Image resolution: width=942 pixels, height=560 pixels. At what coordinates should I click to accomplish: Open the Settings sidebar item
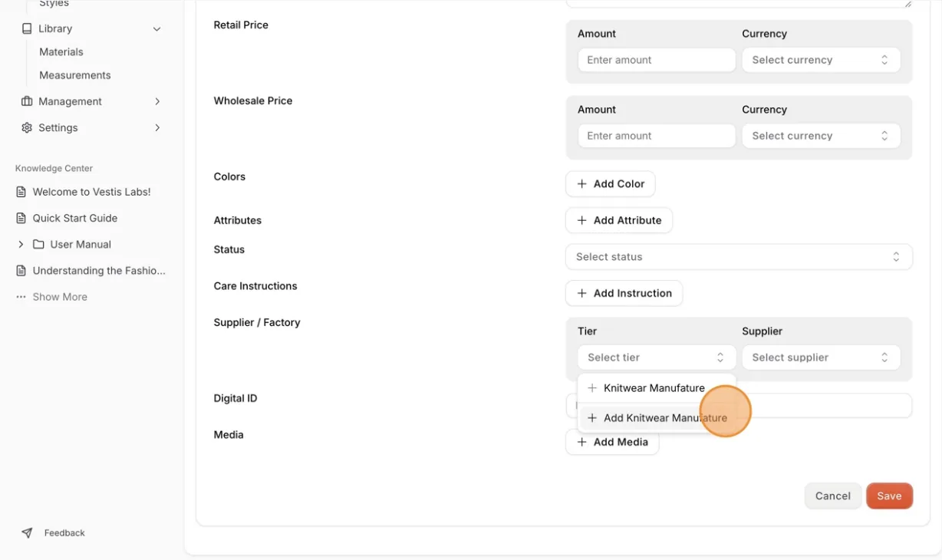point(91,127)
